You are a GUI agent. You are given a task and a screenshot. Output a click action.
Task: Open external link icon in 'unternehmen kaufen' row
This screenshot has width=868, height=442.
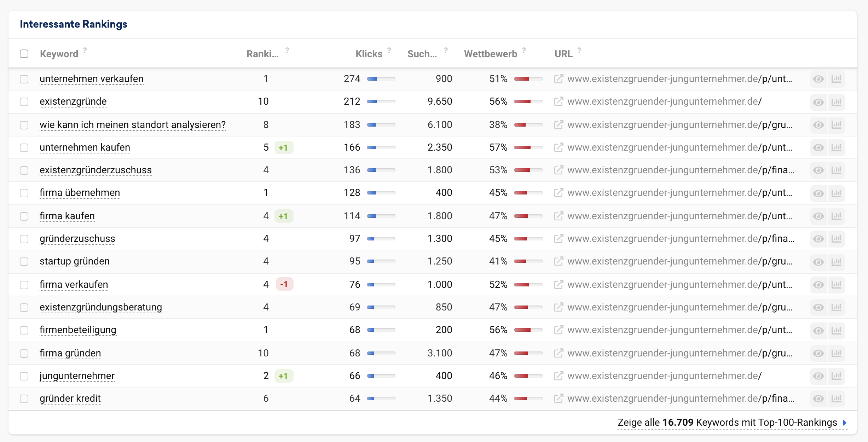click(558, 147)
